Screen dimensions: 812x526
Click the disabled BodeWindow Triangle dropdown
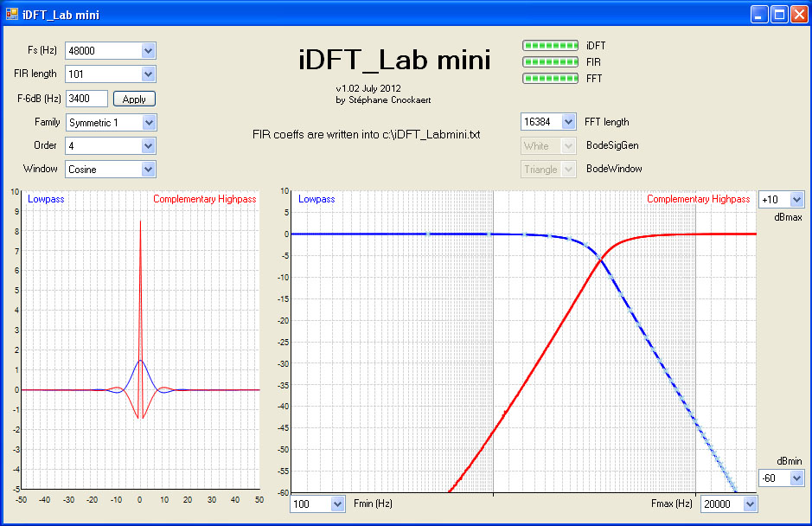click(x=548, y=170)
